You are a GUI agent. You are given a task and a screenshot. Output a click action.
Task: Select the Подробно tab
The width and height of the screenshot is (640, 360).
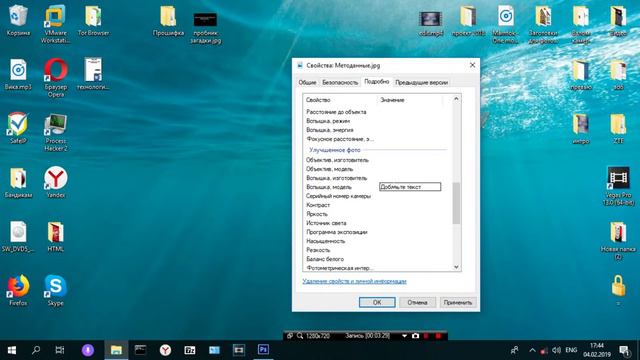(x=376, y=82)
